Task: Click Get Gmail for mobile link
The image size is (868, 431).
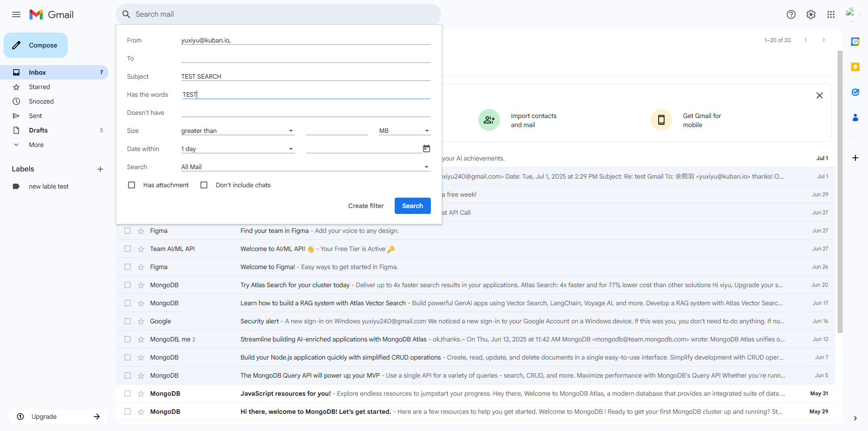Action: click(x=702, y=120)
